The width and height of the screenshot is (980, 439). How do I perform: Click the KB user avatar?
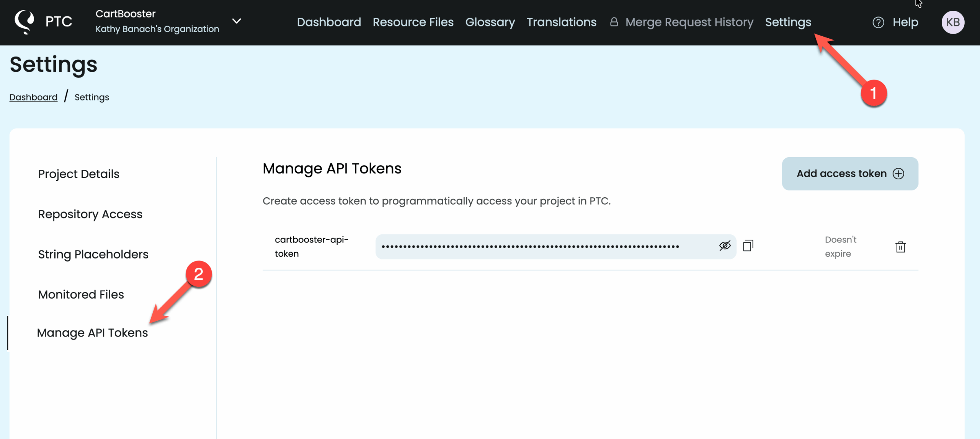pos(953,22)
